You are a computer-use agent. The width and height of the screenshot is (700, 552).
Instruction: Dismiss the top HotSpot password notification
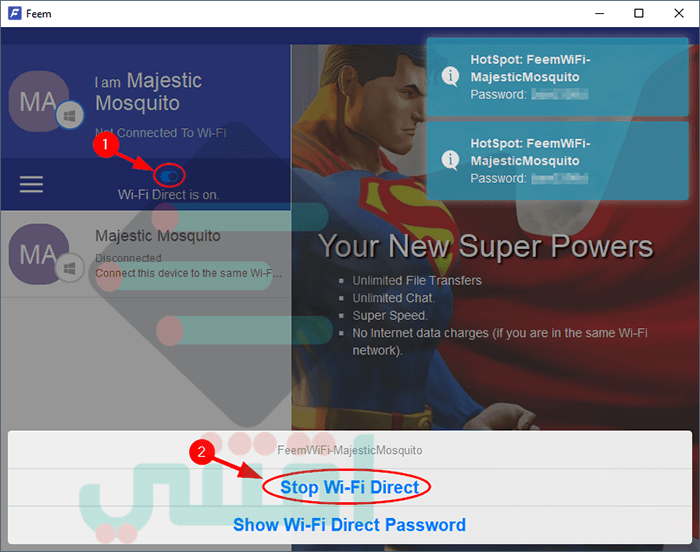pyautogui.click(x=557, y=77)
